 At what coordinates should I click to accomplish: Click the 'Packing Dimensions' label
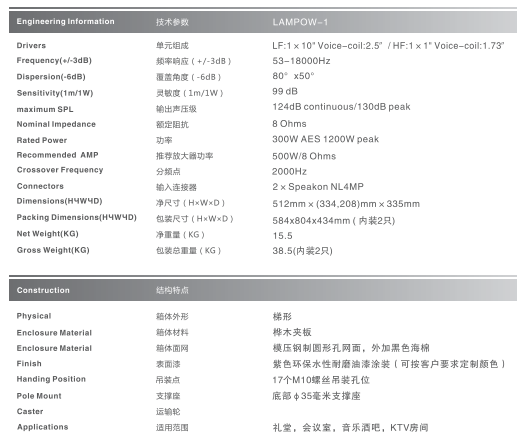click(x=77, y=217)
